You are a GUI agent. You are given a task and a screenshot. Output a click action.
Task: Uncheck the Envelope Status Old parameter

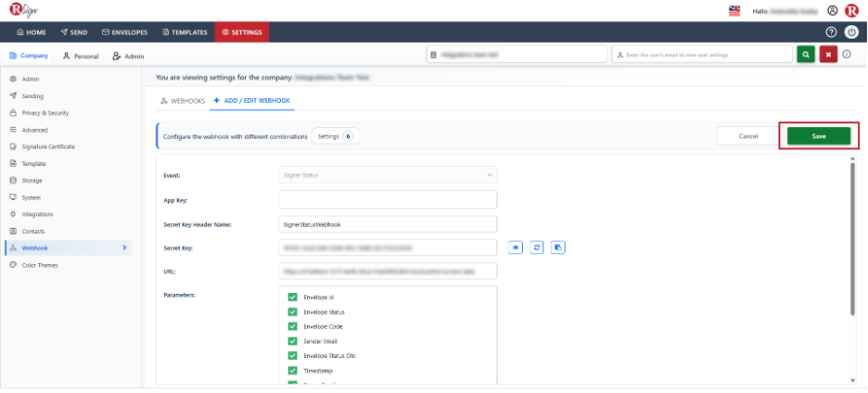point(292,355)
